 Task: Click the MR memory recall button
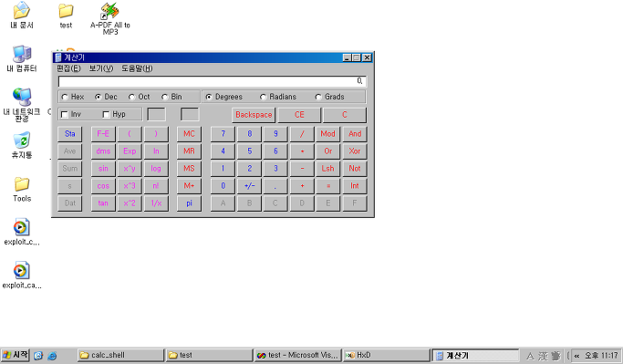[189, 151]
